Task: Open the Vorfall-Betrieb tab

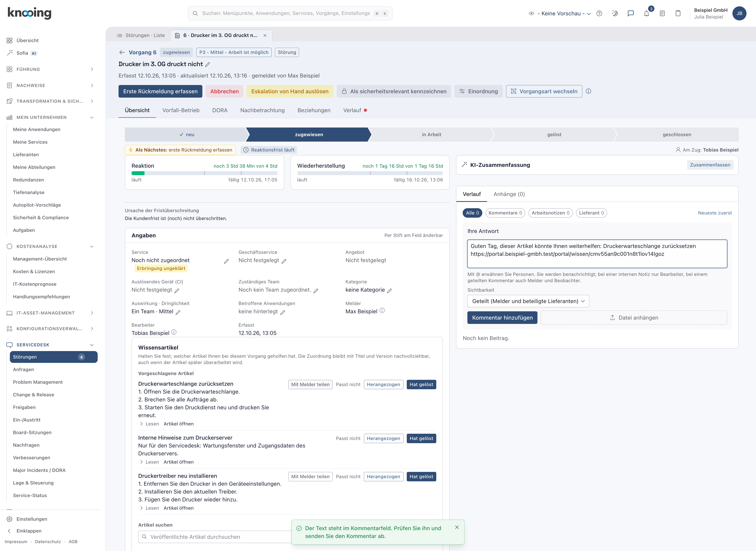Action: [x=181, y=110]
